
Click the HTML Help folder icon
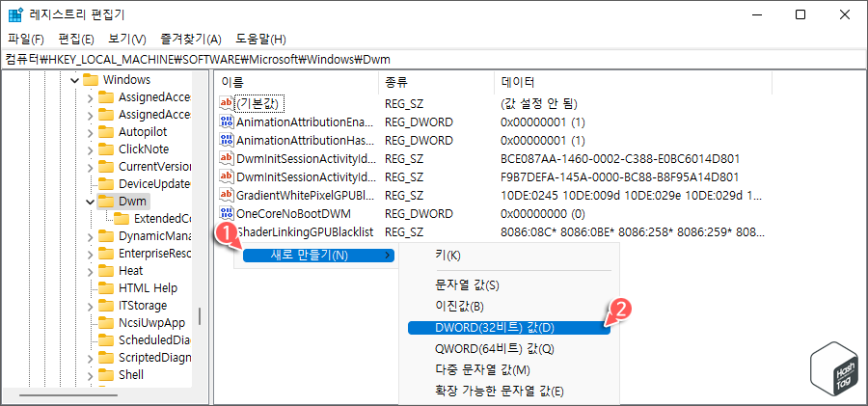pyautogui.click(x=106, y=287)
